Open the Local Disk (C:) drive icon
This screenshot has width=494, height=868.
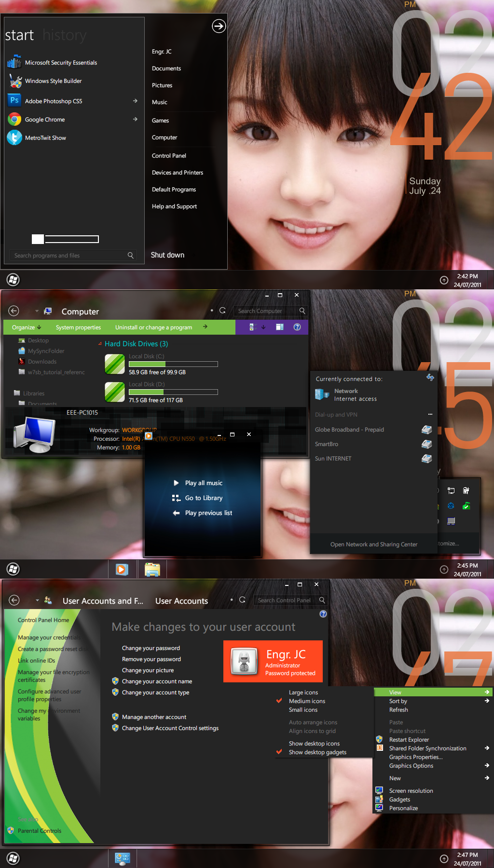(115, 364)
